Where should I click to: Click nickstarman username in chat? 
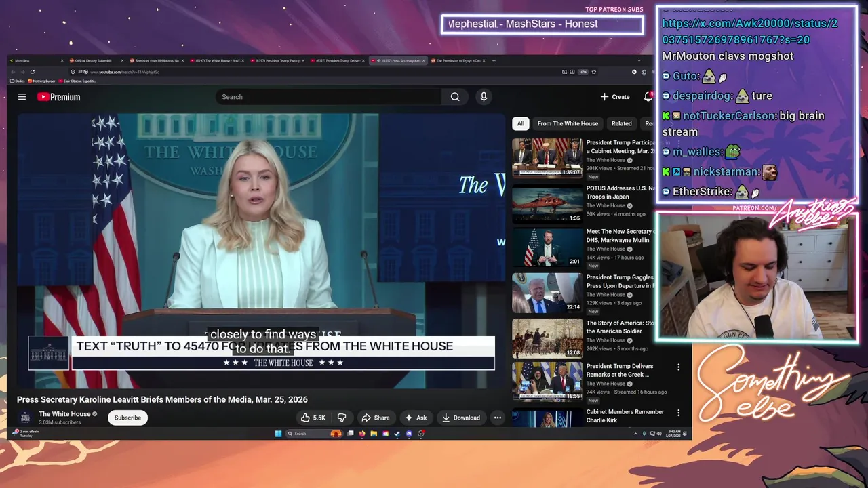click(x=724, y=172)
